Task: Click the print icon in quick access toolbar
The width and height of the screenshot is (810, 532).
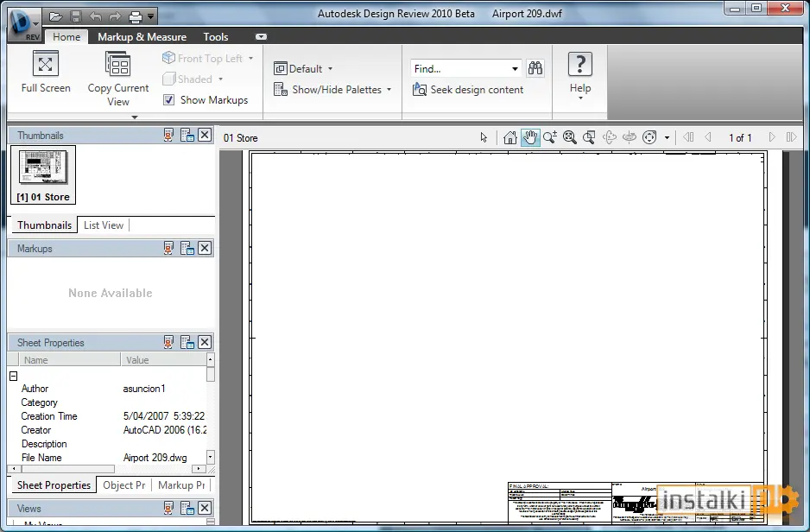Action: coord(136,17)
